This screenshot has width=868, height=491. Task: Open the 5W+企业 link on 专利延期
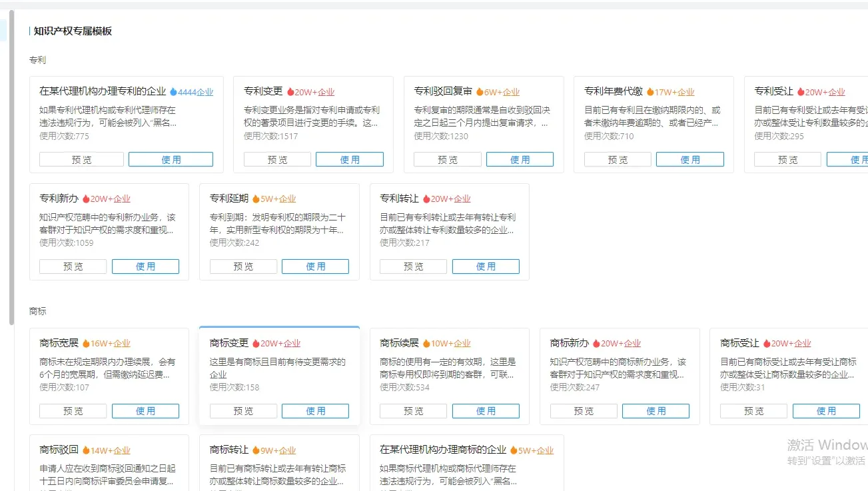pos(278,199)
